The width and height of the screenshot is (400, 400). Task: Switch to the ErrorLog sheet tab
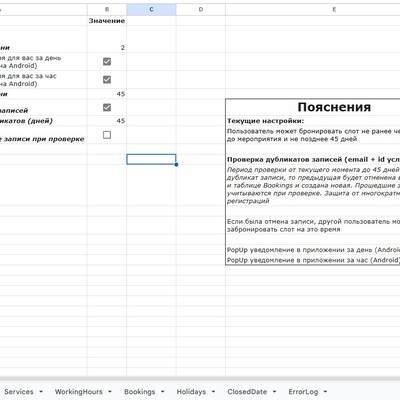(303, 392)
